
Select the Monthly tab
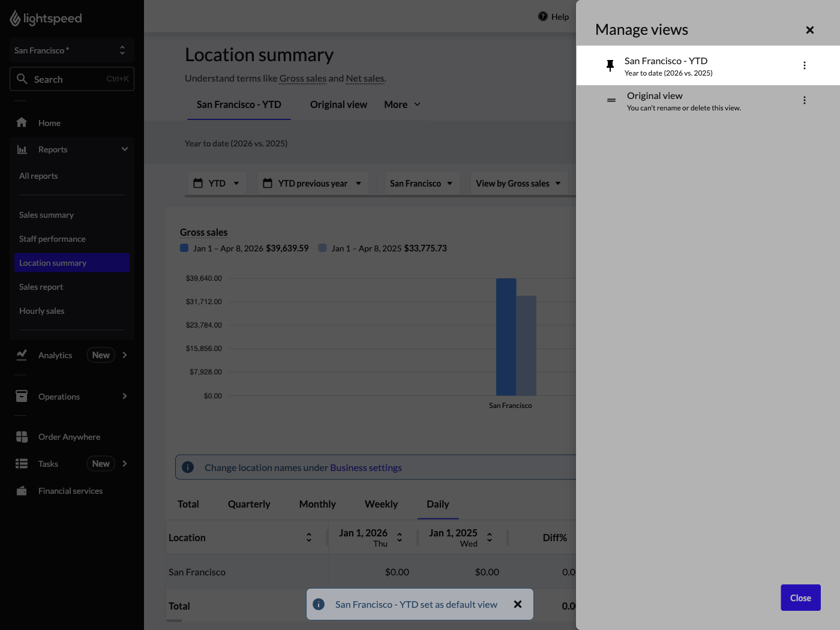click(317, 504)
